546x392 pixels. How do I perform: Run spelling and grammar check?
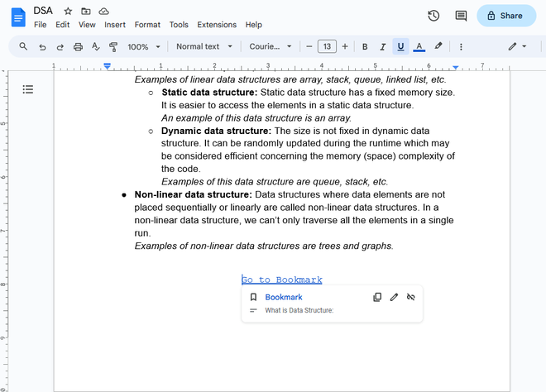(x=96, y=46)
